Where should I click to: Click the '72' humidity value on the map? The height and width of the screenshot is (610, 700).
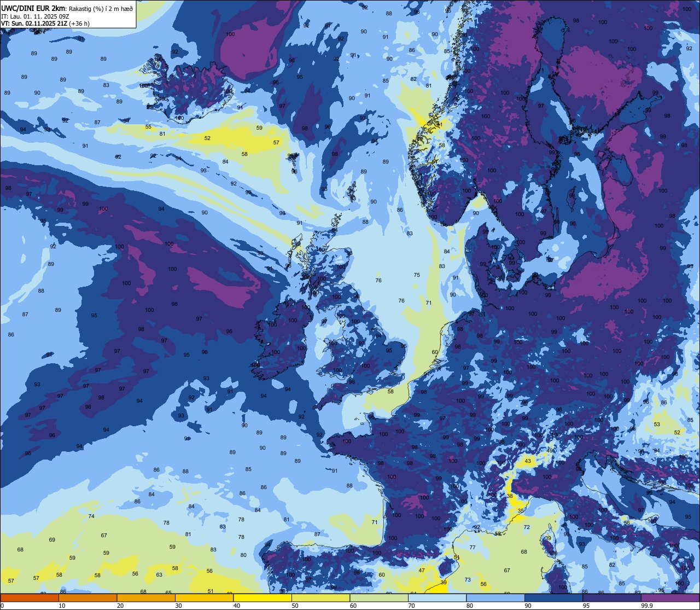[x=527, y=527]
